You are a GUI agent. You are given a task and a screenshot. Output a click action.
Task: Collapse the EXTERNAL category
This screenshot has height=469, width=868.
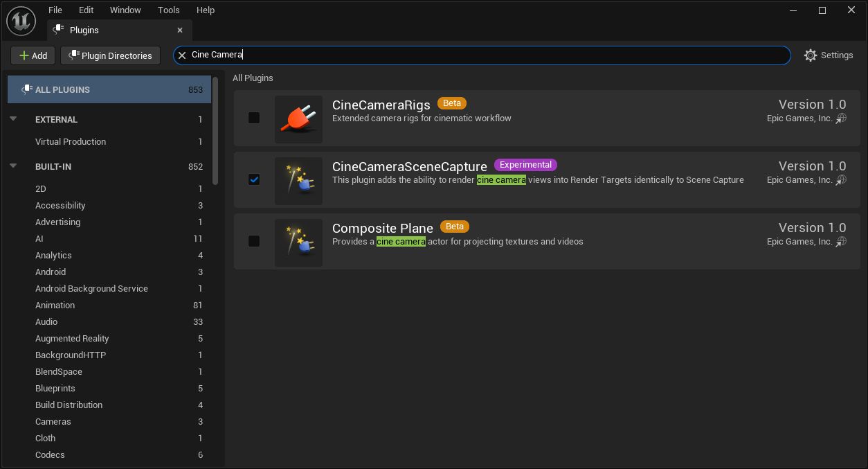coord(13,119)
